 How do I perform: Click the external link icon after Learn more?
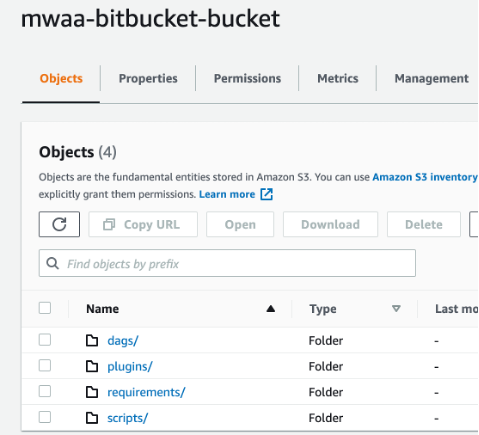267,194
